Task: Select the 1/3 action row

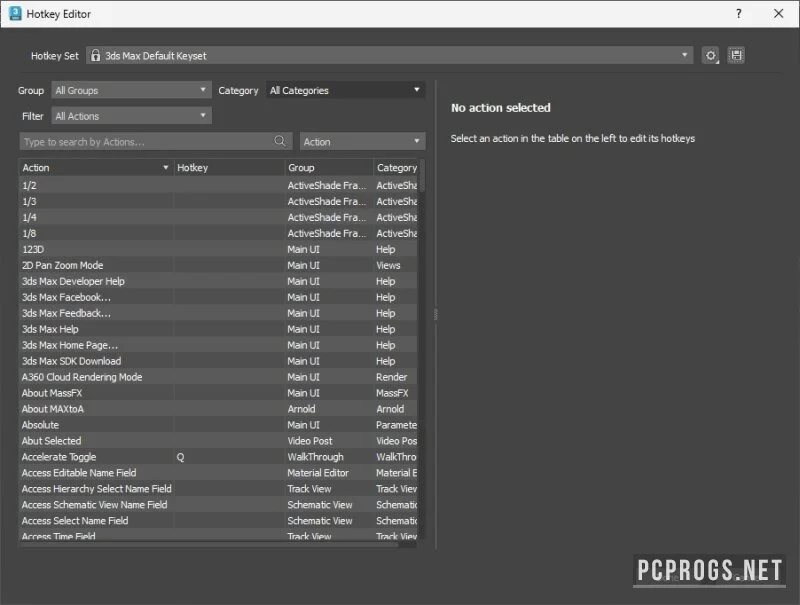Action: (218, 201)
